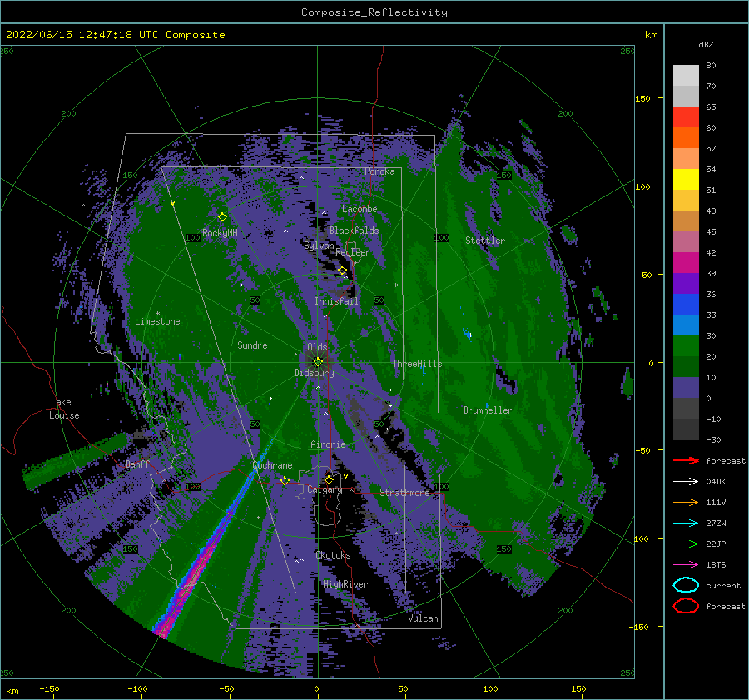Click the 18TS legend label
Screen dimensions: 749x700
pyautogui.click(x=716, y=565)
